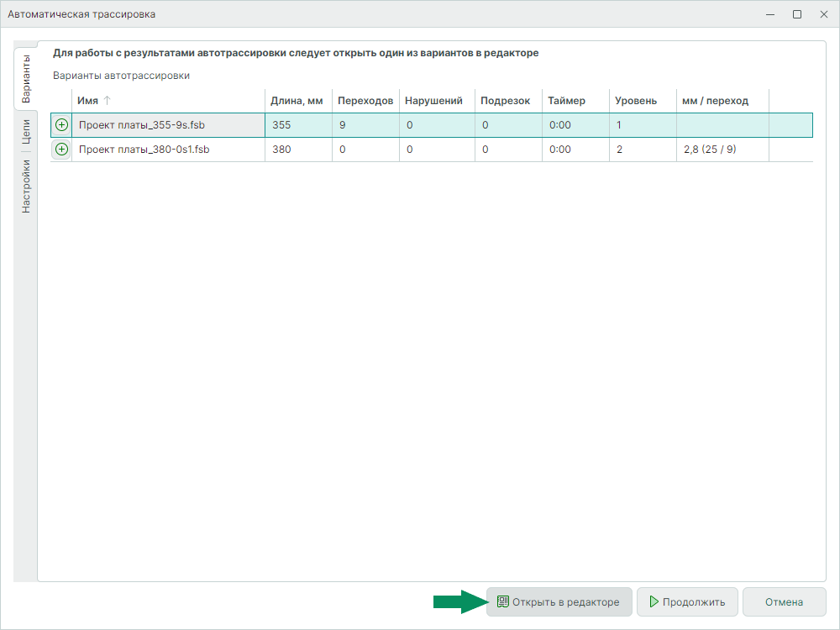The height and width of the screenshot is (630, 840).
Task: Sort by Длина, мм column header
Action: tap(297, 101)
